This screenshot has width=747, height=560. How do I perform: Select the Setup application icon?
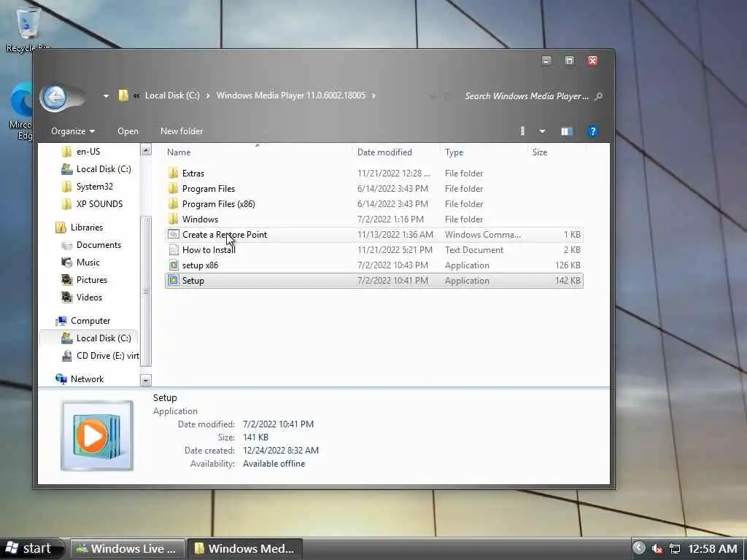[x=174, y=281]
